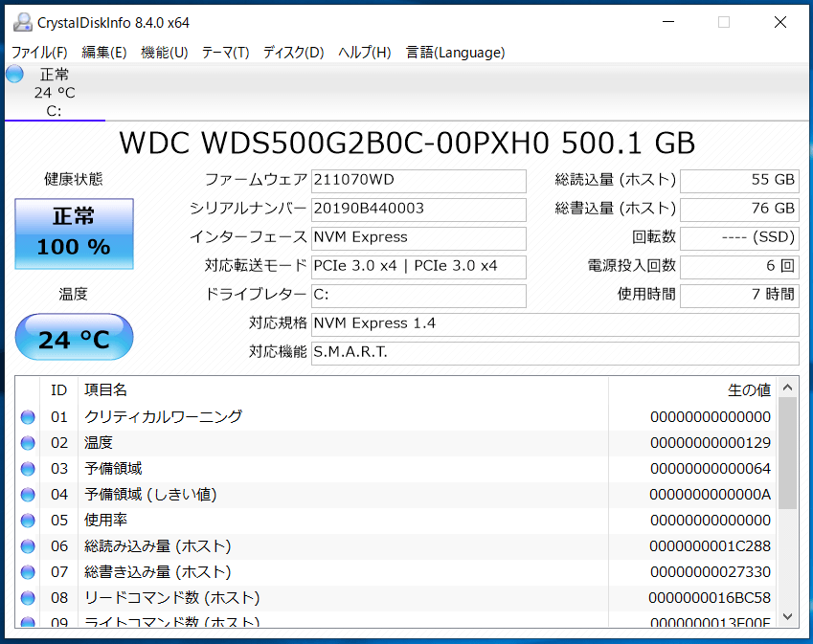Image resolution: width=813 pixels, height=644 pixels.
Task: Click raw value 00000000000129
Action: [x=711, y=443]
